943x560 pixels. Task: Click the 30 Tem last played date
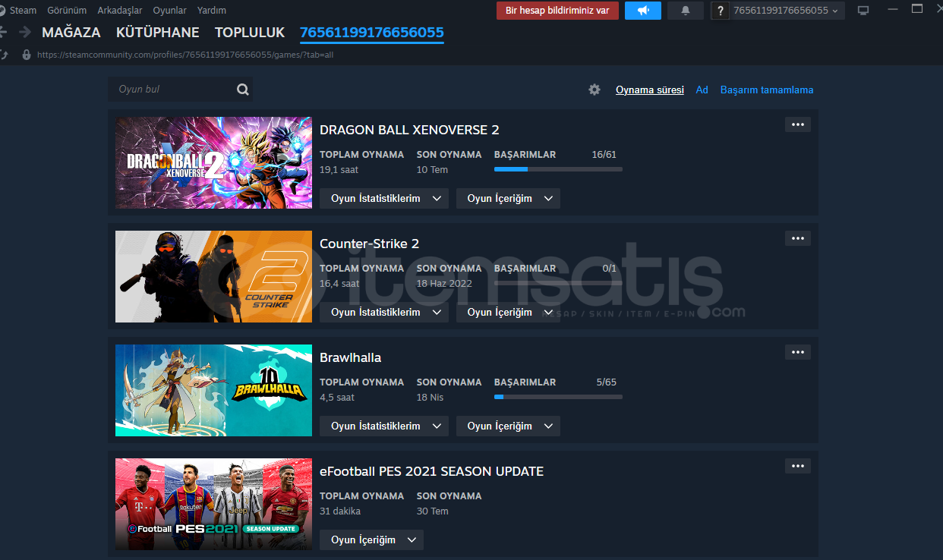coord(433,511)
